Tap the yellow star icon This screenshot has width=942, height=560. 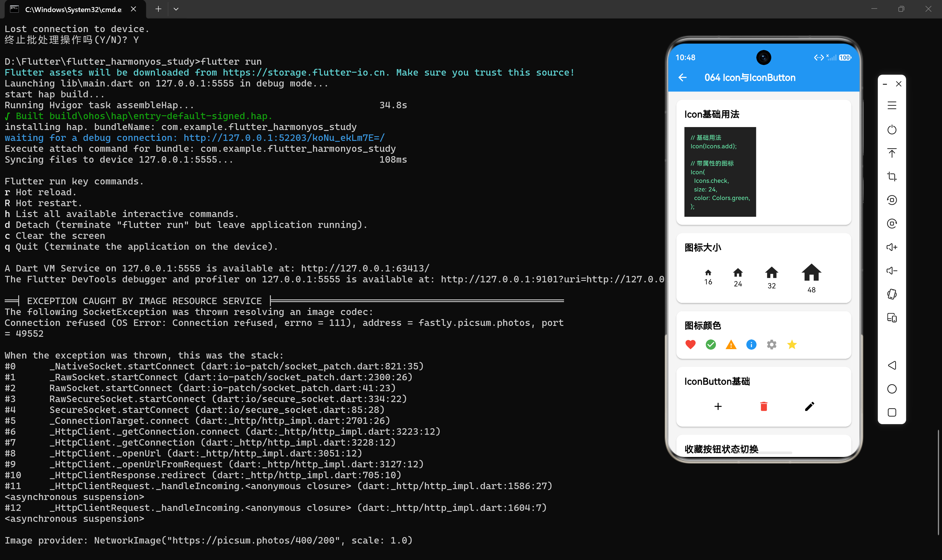pos(792,344)
